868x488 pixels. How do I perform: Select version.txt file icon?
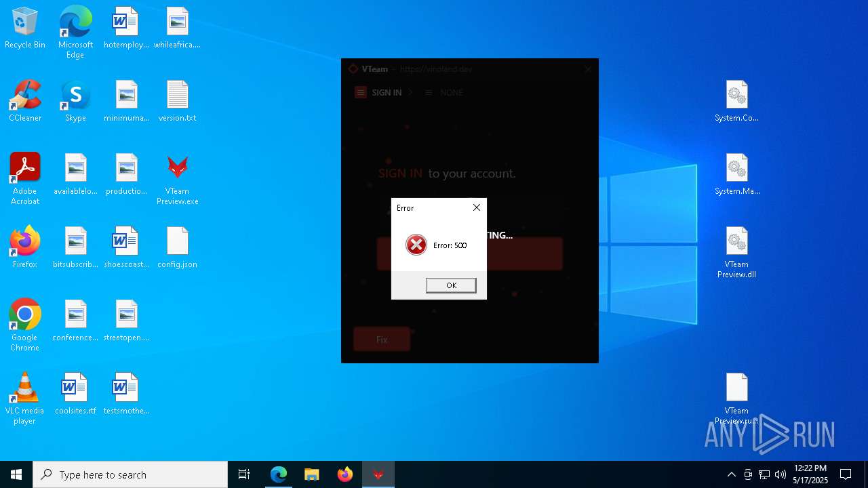pyautogui.click(x=177, y=102)
